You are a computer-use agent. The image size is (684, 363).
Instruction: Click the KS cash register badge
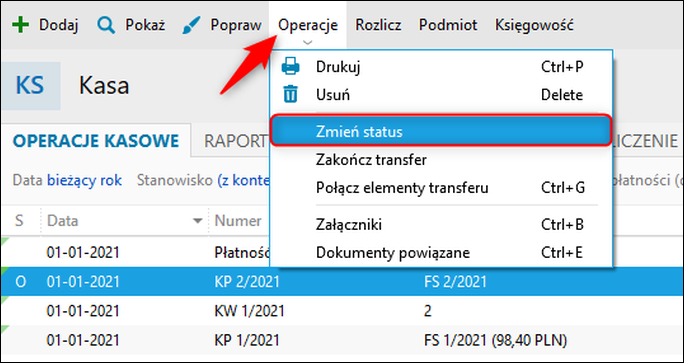pos(30,86)
